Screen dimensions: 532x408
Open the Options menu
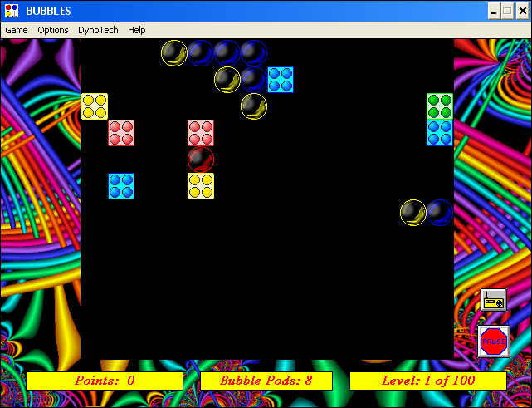(53, 30)
